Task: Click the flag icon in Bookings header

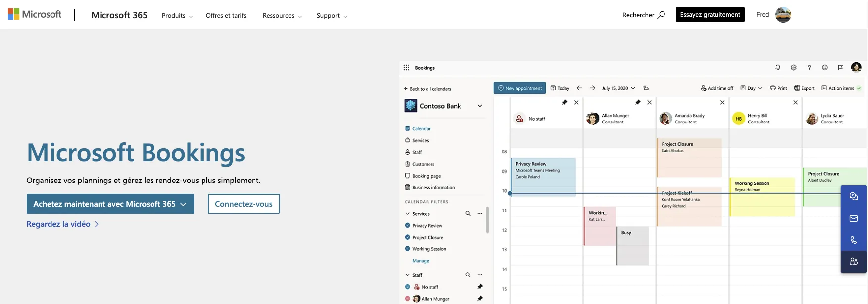Action: 840,68
